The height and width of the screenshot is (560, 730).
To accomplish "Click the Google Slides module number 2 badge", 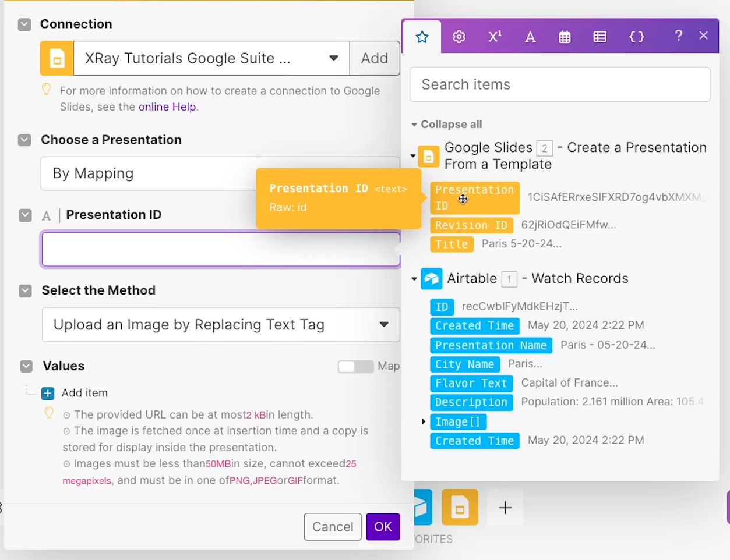I will [x=545, y=148].
